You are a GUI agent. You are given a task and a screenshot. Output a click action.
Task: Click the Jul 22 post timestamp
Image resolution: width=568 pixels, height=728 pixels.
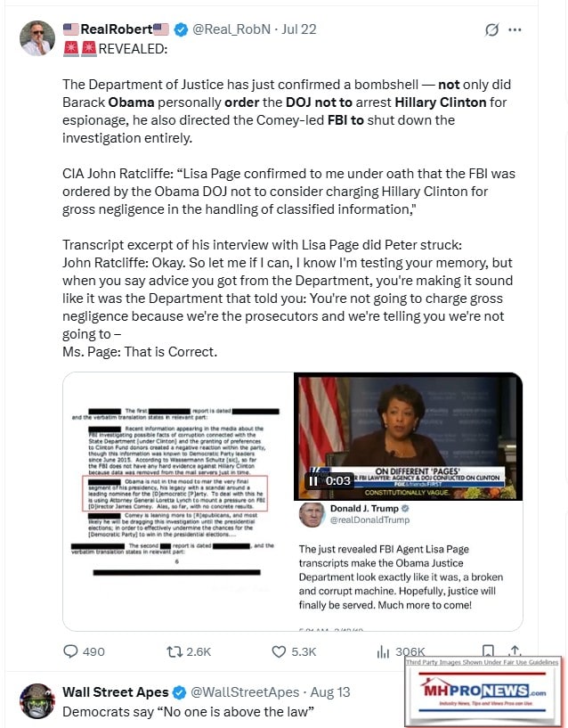[299, 29]
